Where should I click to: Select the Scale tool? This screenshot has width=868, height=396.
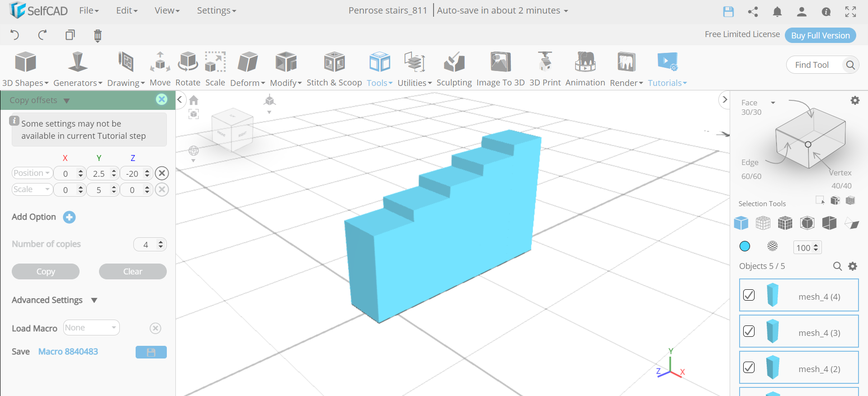pos(215,69)
